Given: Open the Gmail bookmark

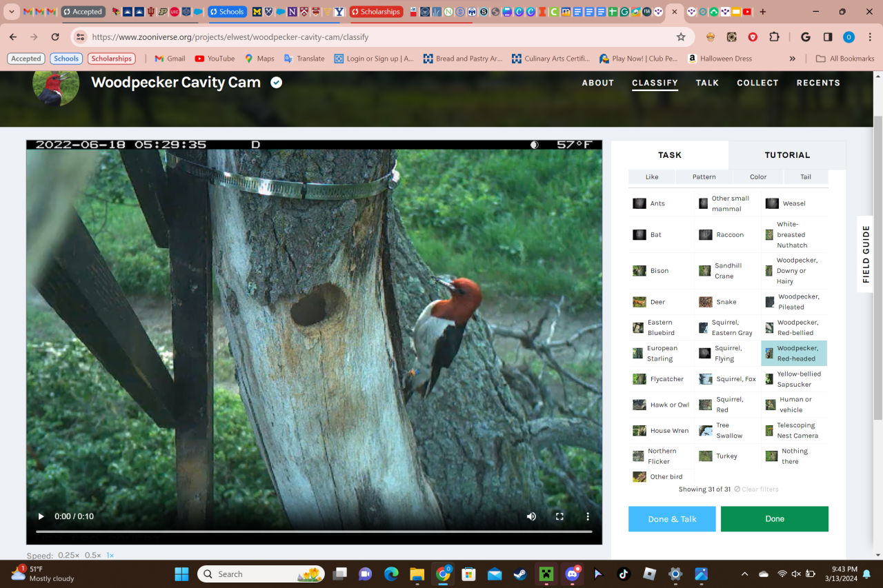Looking at the screenshot, I should (170, 59).
